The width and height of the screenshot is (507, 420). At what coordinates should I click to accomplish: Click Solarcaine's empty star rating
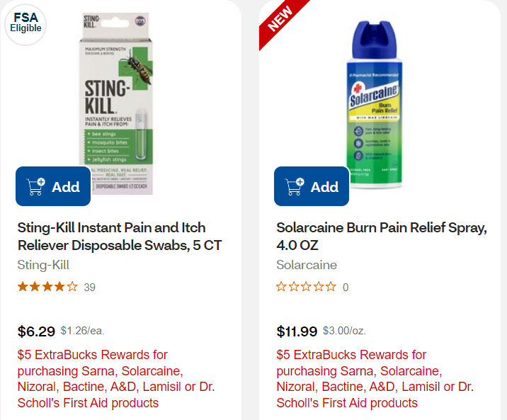[306, 287]
